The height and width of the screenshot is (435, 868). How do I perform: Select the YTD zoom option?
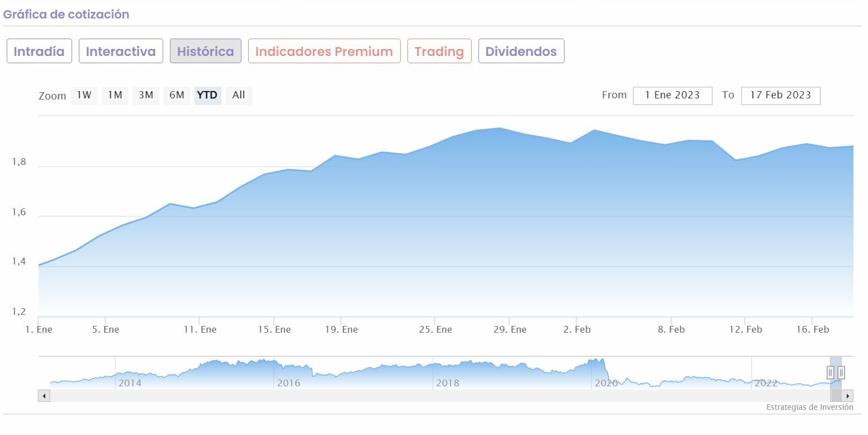point(207,95)
